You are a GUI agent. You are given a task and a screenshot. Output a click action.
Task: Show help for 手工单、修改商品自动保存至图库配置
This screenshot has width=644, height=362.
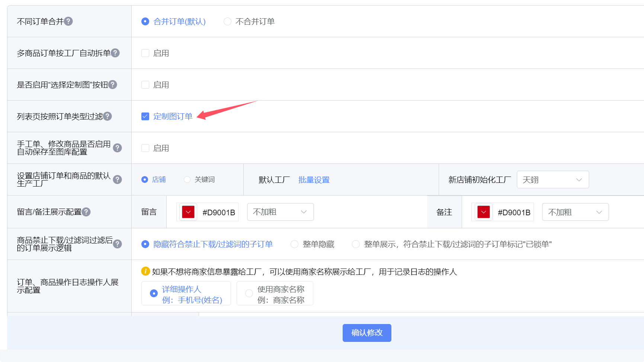coord(117,148)
